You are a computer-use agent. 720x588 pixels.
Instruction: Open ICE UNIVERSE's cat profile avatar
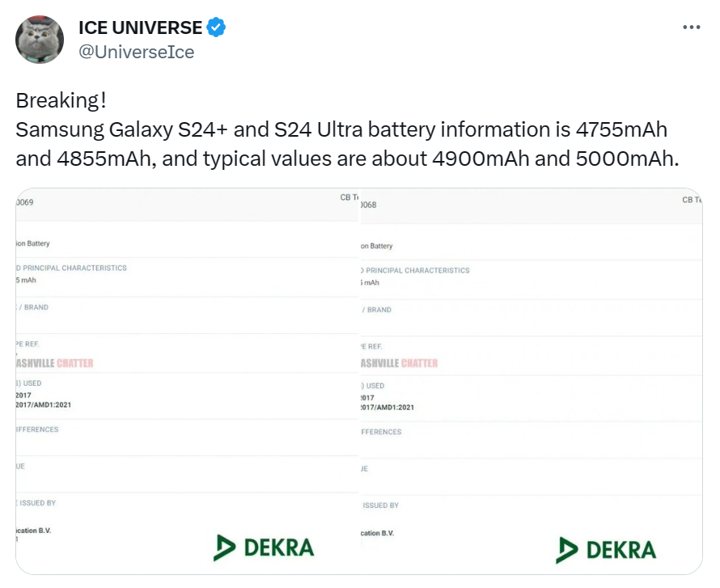click(x=40, y=40)
